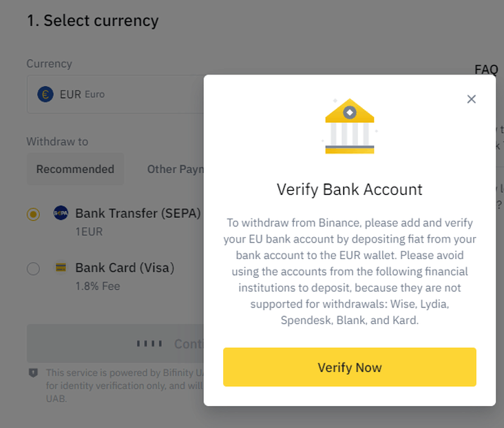Switch to the Other Payment tab

click(176, 169)
